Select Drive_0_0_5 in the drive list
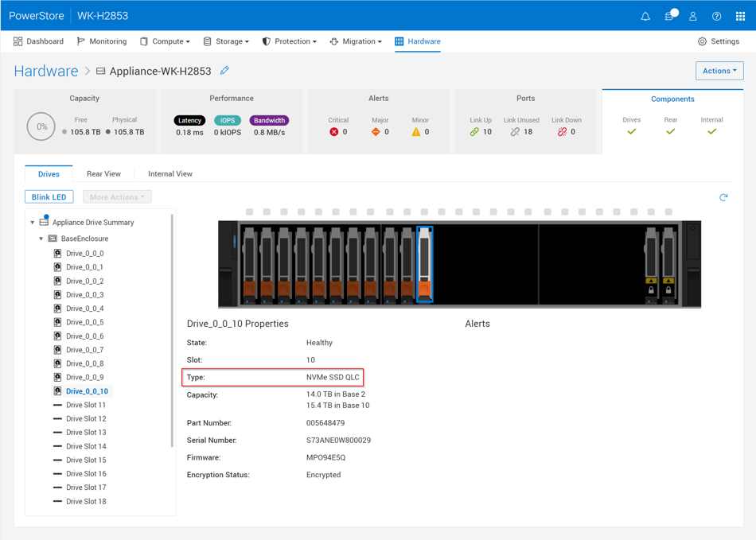 pos(86,322)
